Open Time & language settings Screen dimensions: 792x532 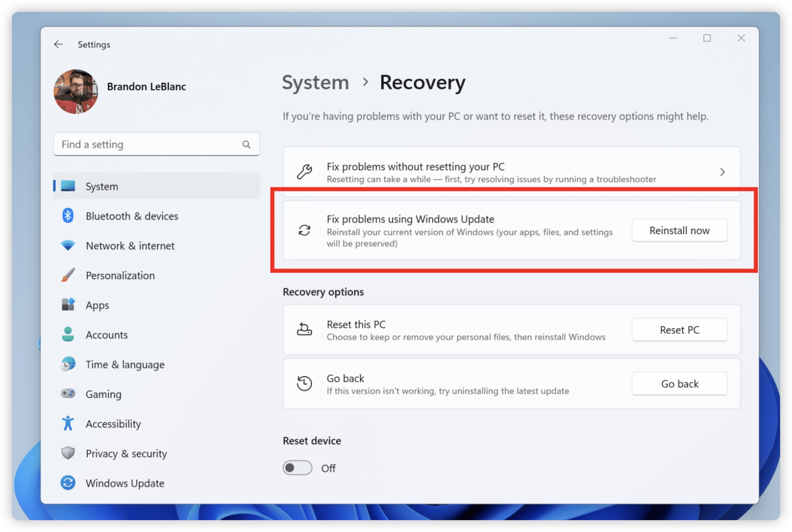125,365
